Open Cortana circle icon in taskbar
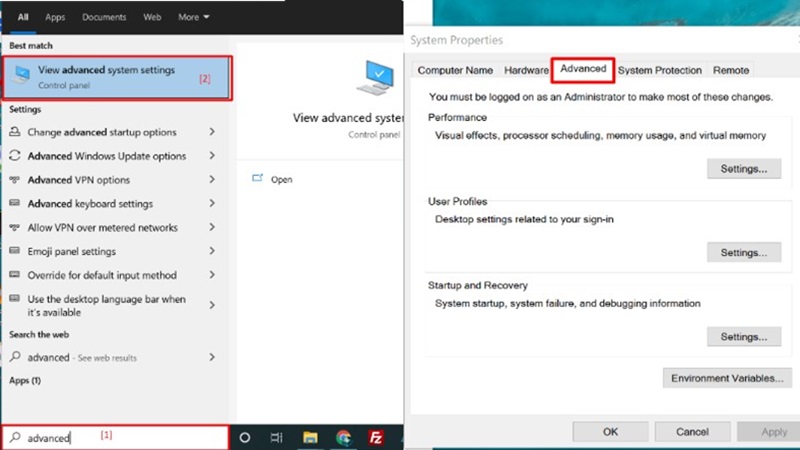800x450 pixels. click(x=244, y=437)
